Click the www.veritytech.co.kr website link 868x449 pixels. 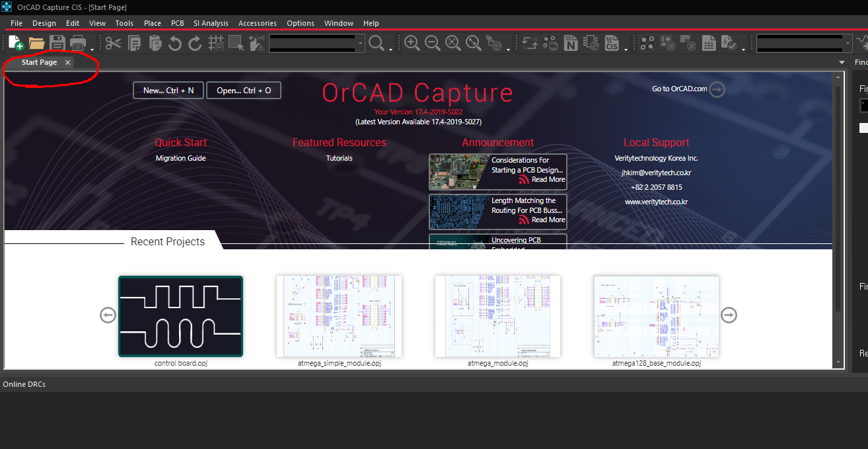657,202
